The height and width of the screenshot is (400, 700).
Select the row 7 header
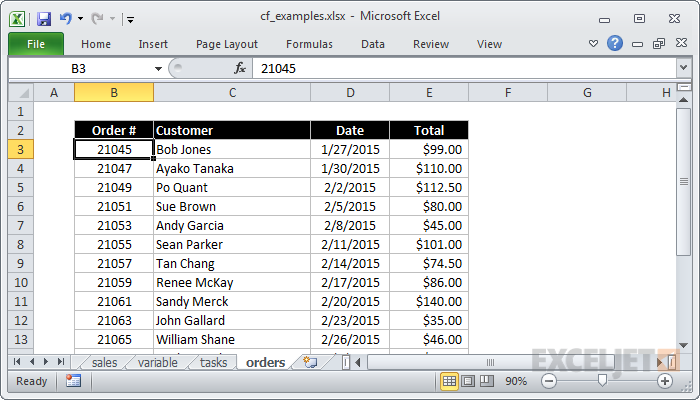21,225
